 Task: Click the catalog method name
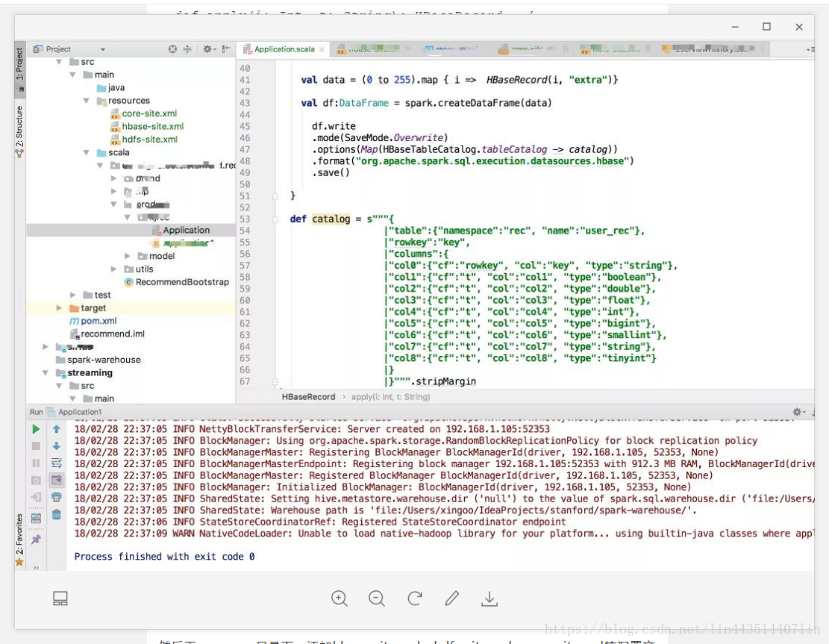[331, 219]
